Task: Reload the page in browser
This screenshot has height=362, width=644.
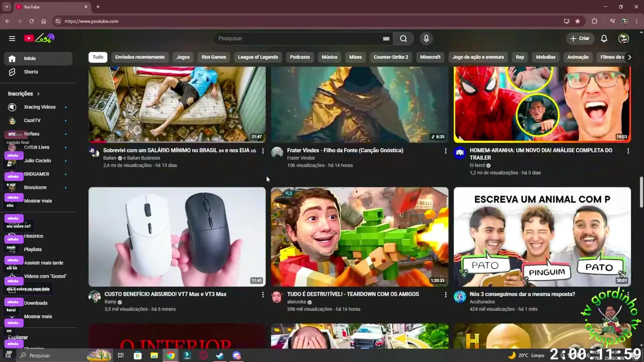Action: click(x=31, y=21)
